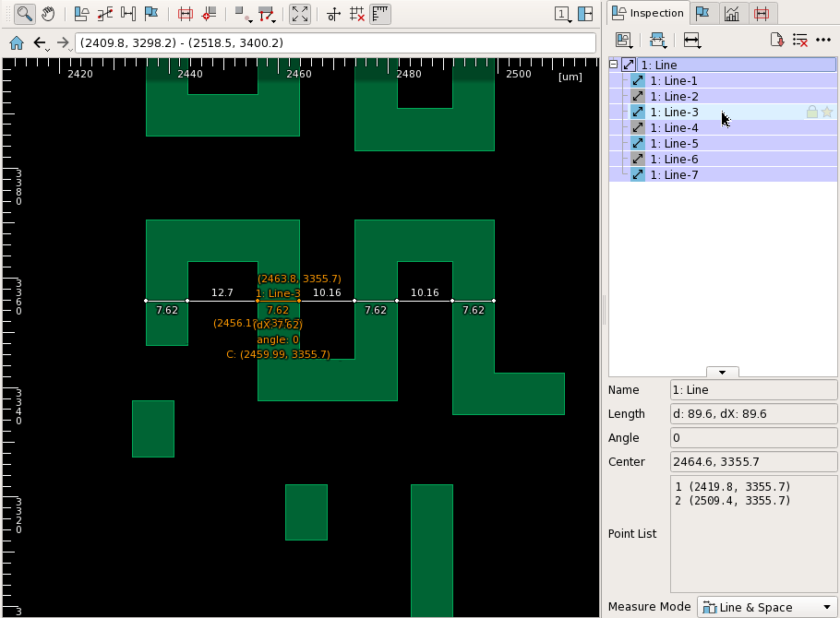Switch to the red measurement tab
This screenshot has height=618, width=840.
pyautogui.click(x=762, y=14)
